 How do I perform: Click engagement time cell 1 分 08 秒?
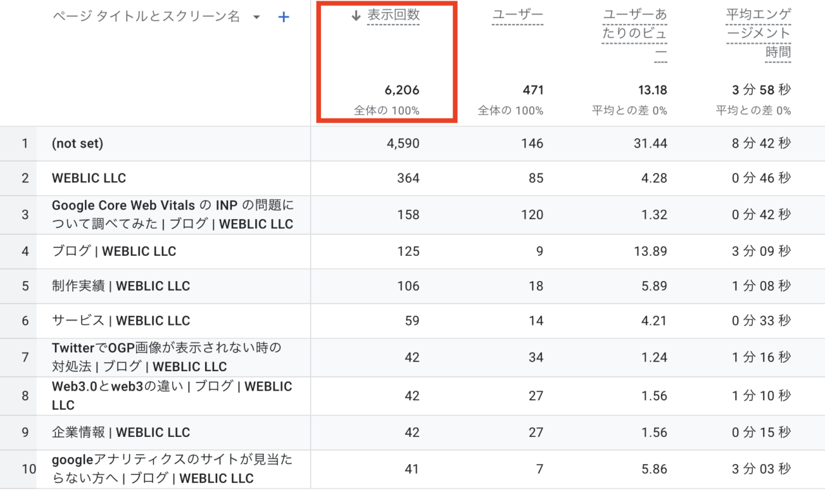click(761, 286)
